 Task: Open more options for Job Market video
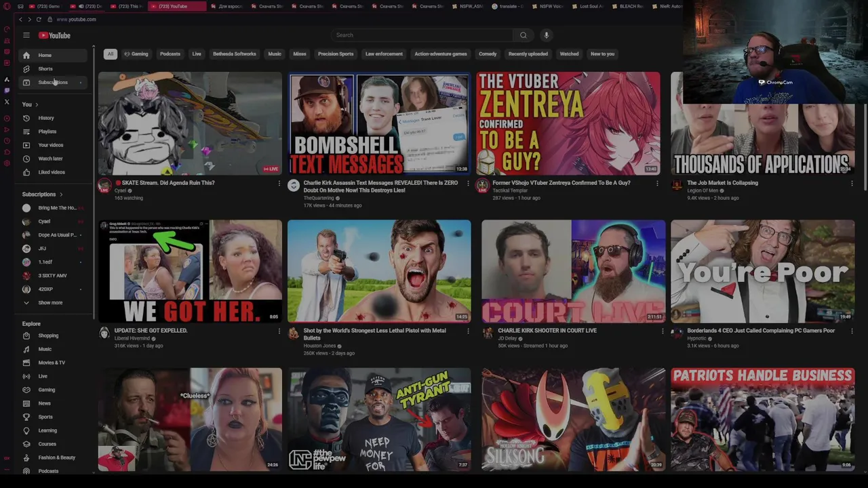(x=852, y=183)
